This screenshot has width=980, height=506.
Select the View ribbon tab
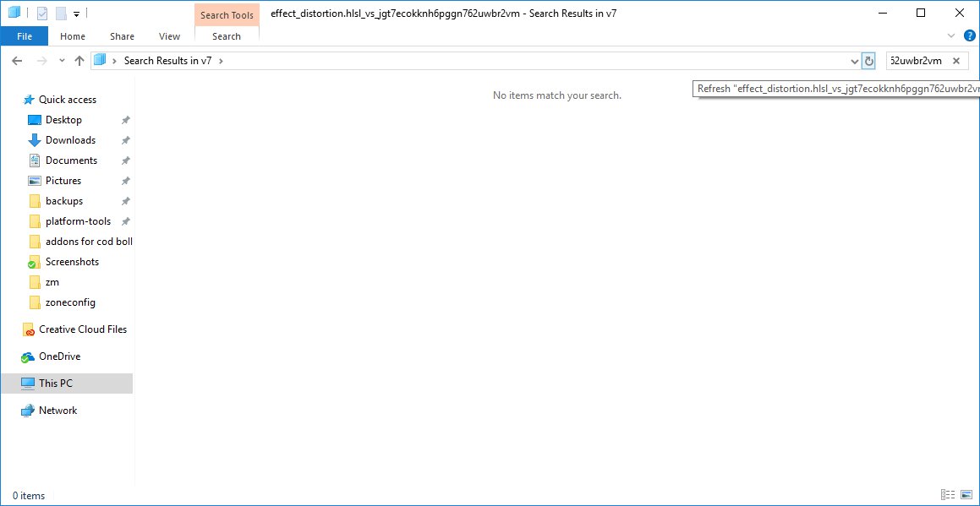[169, 36]
